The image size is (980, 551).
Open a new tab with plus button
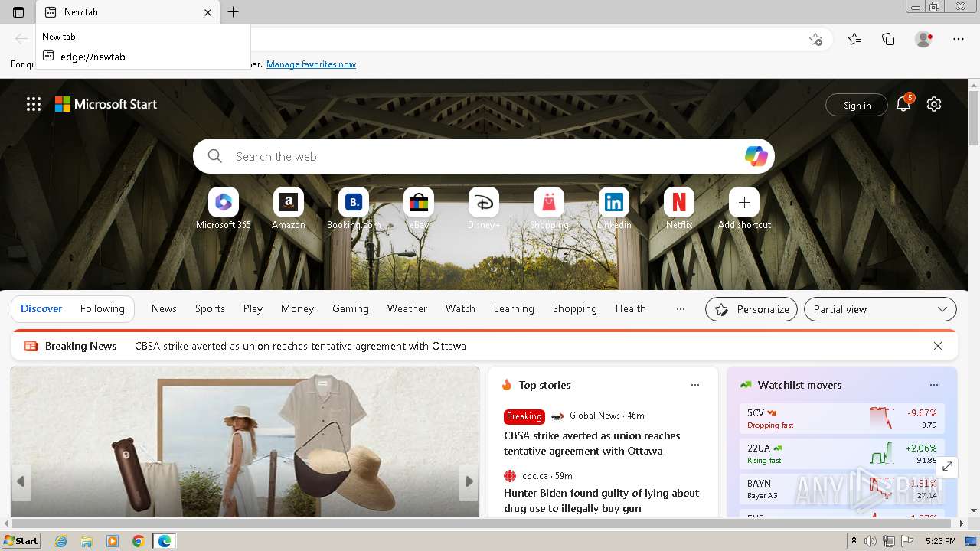(x=234, y=12)
